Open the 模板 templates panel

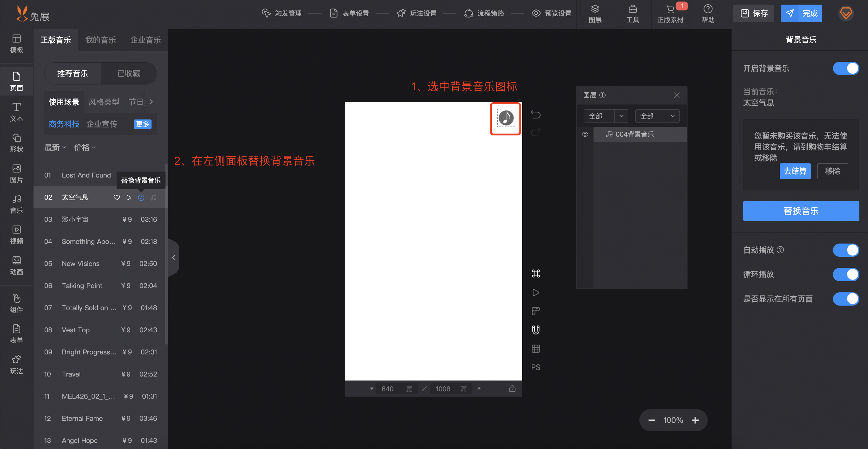[x=17, y=44]
